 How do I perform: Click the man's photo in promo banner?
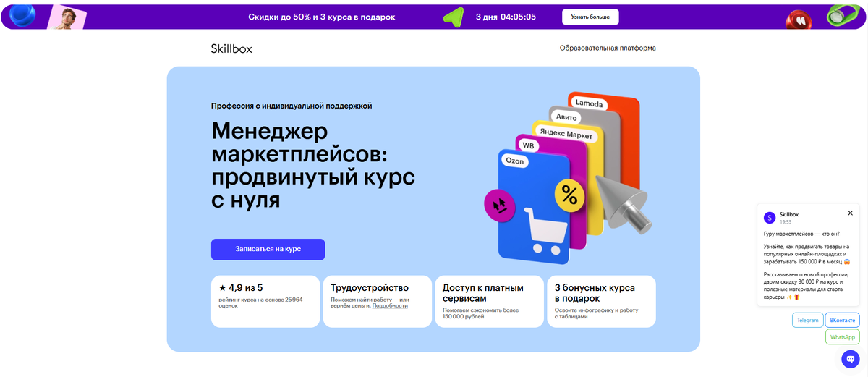coord(69,16)
